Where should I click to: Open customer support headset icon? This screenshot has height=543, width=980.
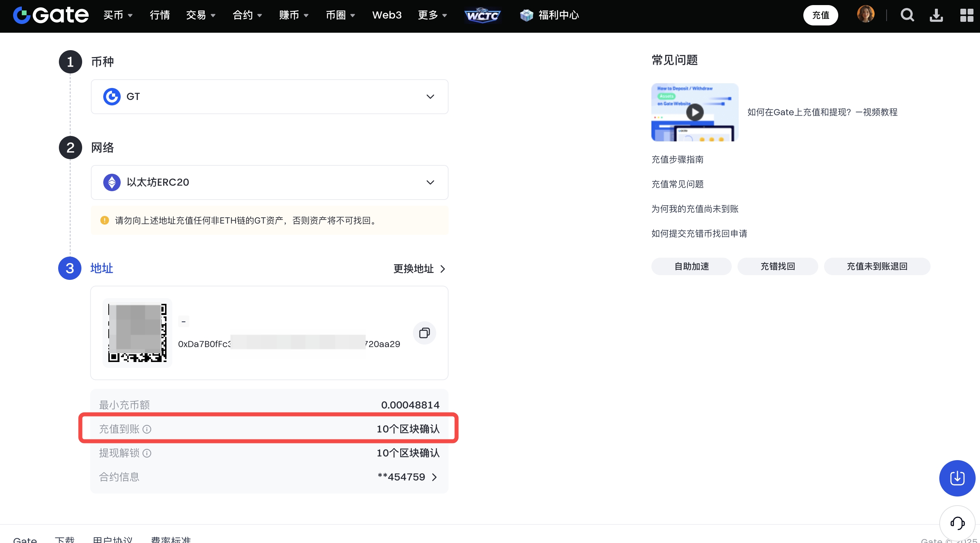tap(957, 523)
